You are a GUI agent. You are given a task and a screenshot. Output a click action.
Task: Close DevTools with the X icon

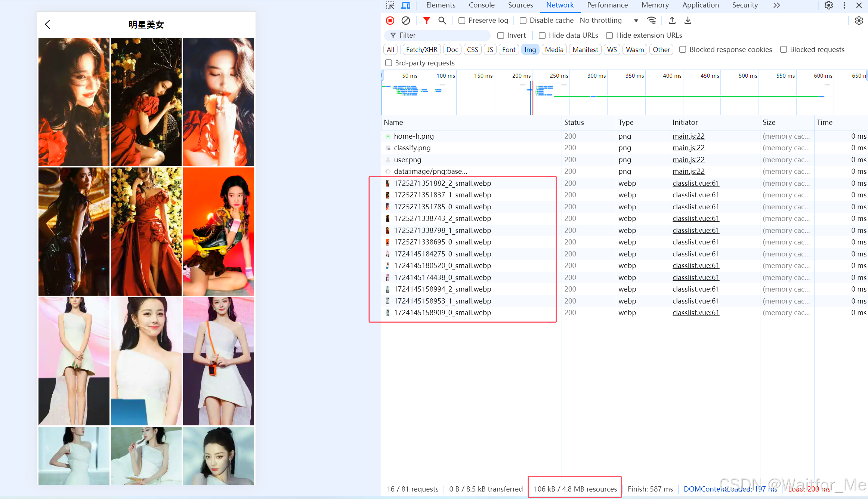859,5
